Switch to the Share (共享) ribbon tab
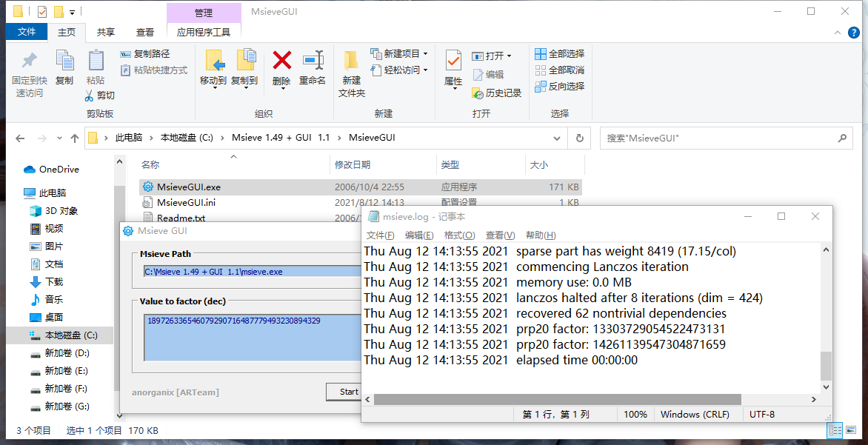The height and width of the screenshot is (445, 868). pos(106,32)
